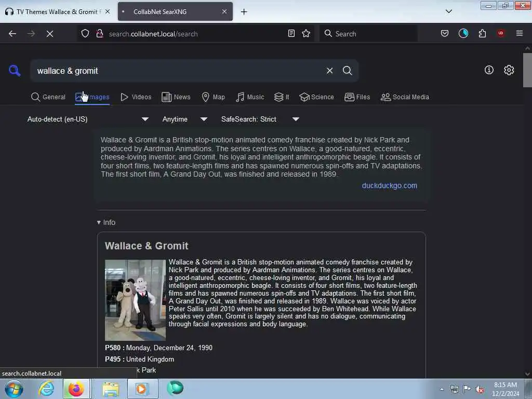Select the General search category

[48, 97]
